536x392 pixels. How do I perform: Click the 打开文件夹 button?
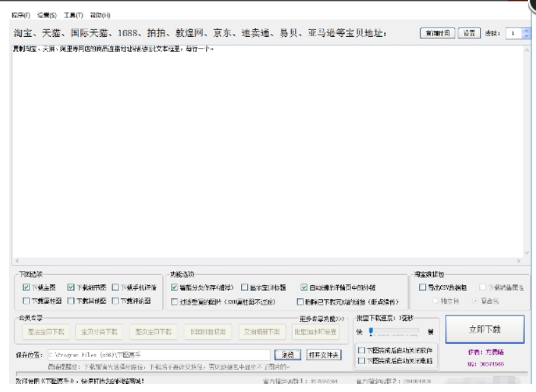[x=324, y=355]
